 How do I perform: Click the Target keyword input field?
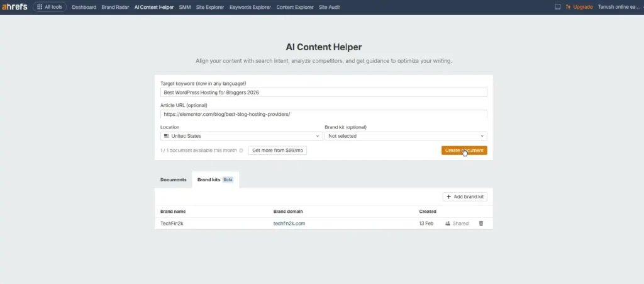[x=324, y=93]
